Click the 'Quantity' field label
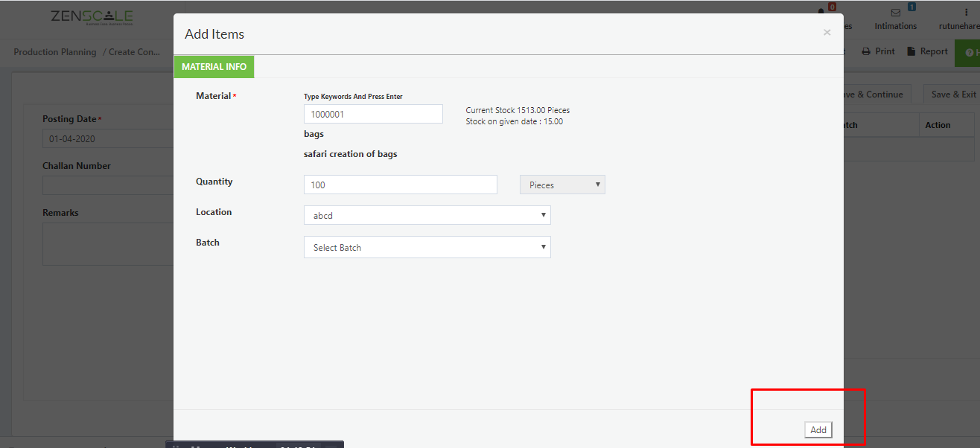Screen dimensions: 980x448 pos(214,182)
